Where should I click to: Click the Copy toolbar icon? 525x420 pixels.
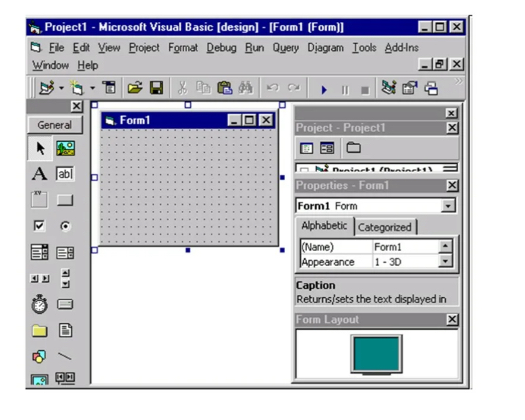pos(203,88)
